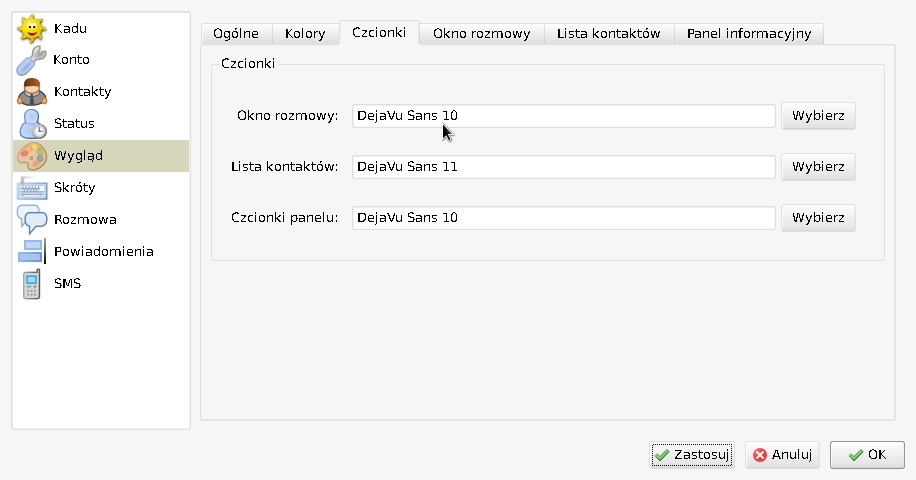Viewport: 916px width, 480px height.
Task: Open Powiadomienia notifications icon
Action: (32, 252)
